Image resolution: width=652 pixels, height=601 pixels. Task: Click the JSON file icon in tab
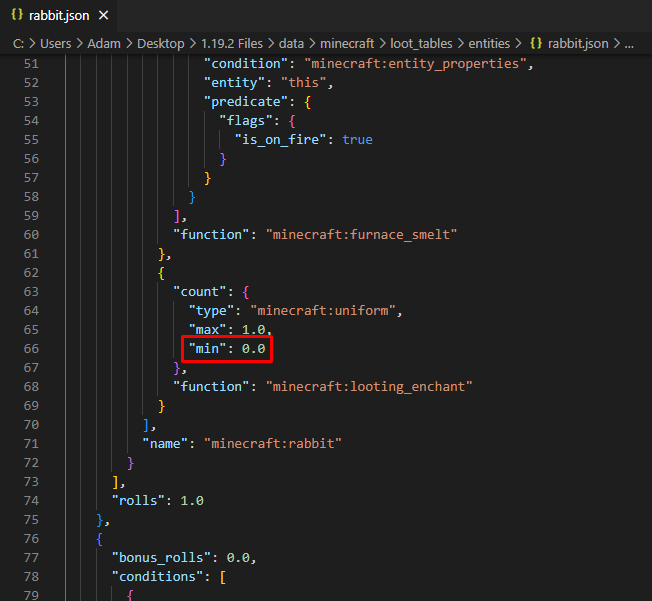pos(17,15)
